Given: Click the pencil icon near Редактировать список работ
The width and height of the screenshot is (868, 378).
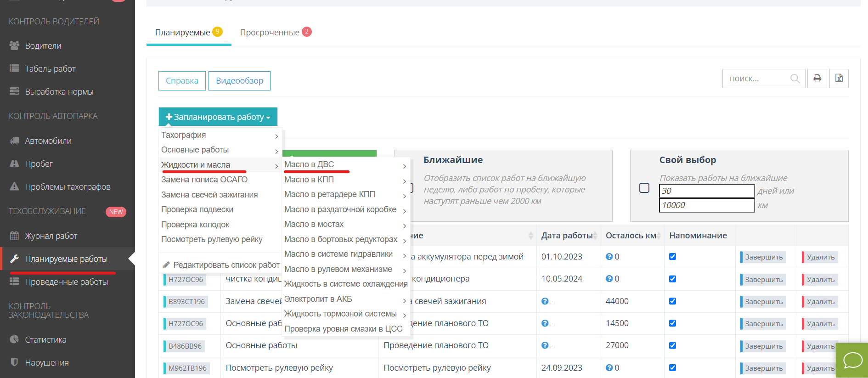Looking at the screenshot, I should [x=167, y=265].
